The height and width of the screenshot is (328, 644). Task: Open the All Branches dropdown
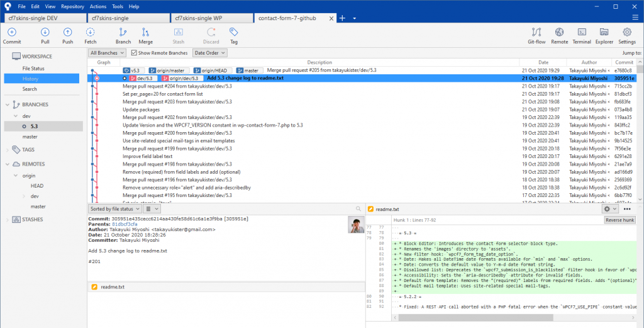point(108,53)
